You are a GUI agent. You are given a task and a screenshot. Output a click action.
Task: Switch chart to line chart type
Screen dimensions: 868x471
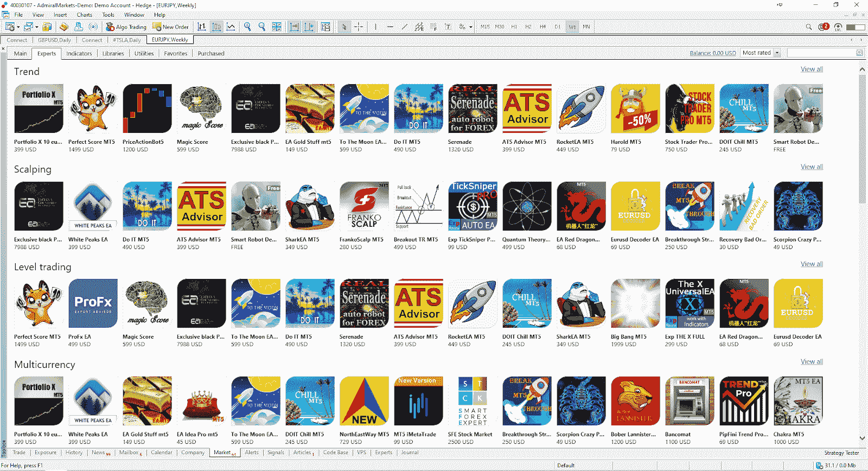coord(231,27)
